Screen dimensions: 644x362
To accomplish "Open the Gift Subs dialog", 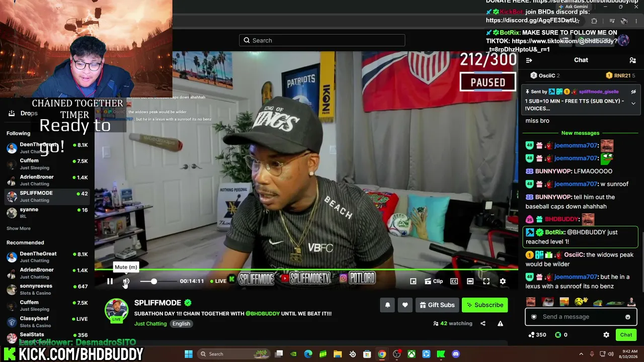I will [437, 305].
